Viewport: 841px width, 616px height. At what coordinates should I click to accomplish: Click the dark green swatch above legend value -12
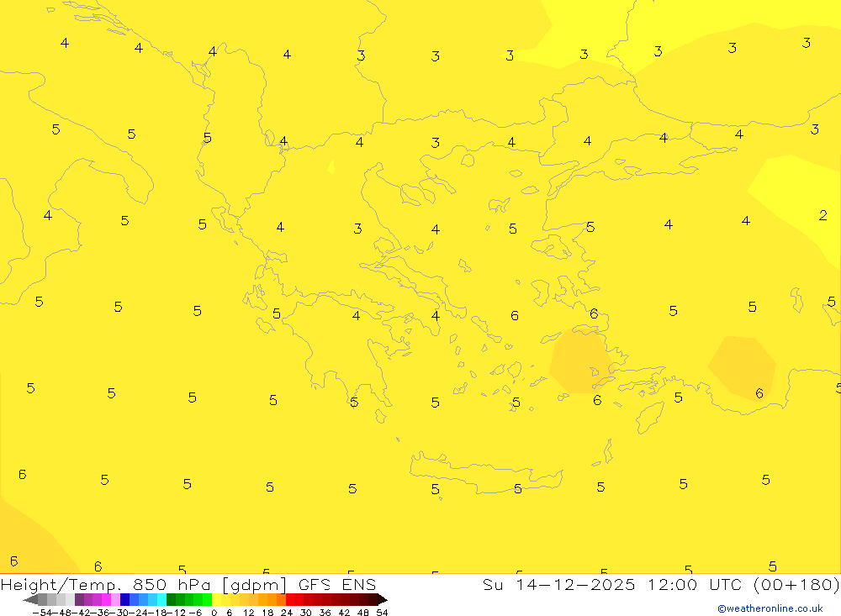171,599
